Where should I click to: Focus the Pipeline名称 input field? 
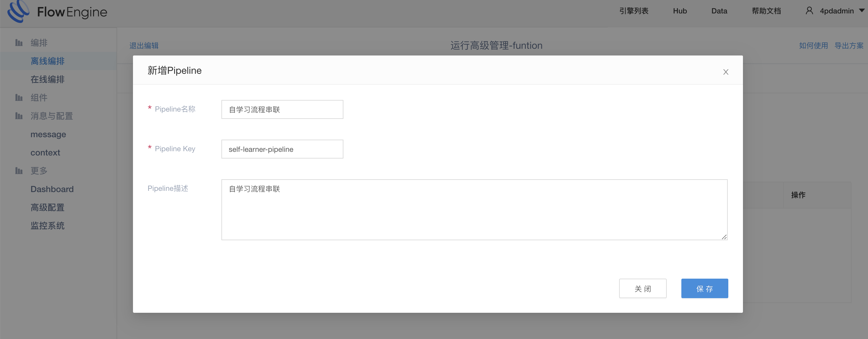pos(282,109)
